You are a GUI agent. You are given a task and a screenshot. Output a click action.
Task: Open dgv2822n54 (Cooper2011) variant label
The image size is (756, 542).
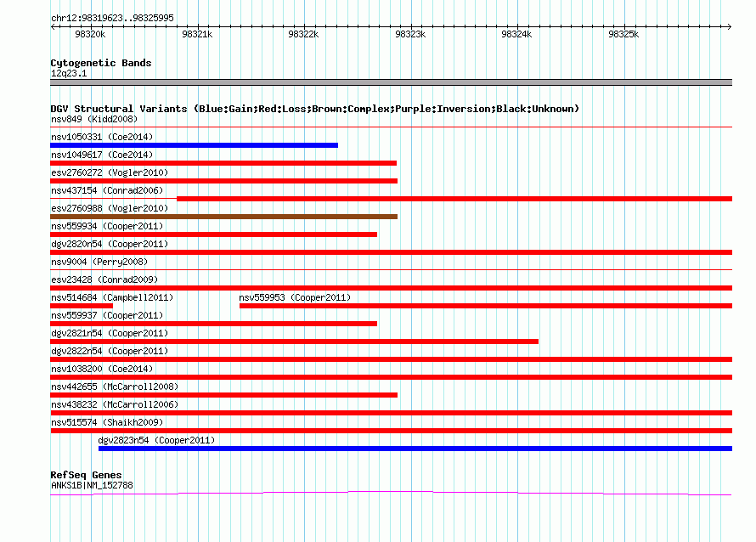coord(110,351)
